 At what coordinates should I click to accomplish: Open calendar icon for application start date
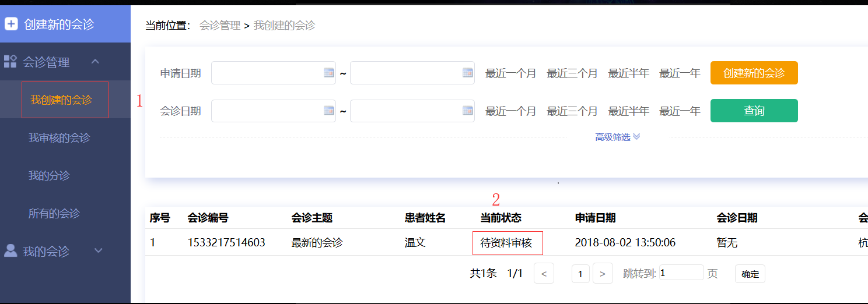click(x=328, y=73)
